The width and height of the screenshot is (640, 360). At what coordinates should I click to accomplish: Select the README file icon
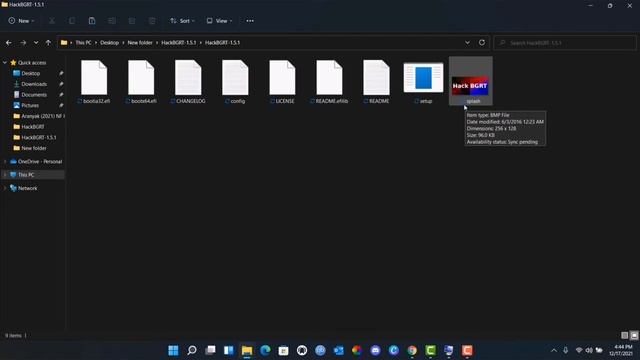click(376, 77)
